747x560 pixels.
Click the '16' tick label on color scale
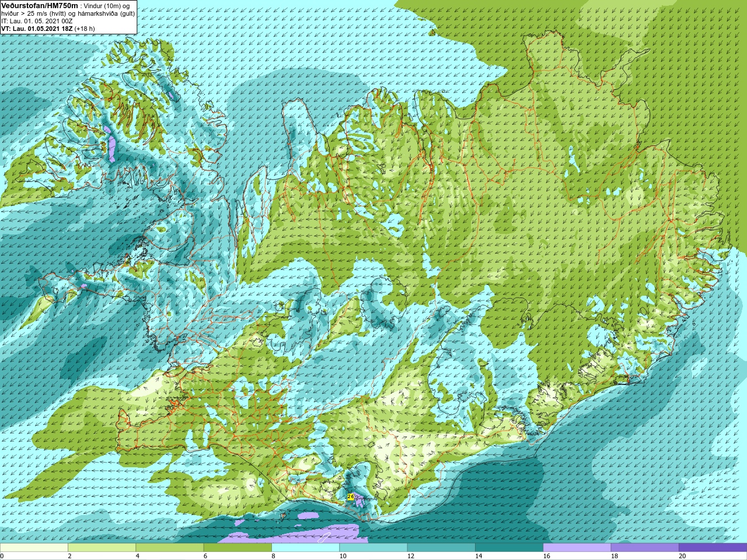(x=546, y=556)
